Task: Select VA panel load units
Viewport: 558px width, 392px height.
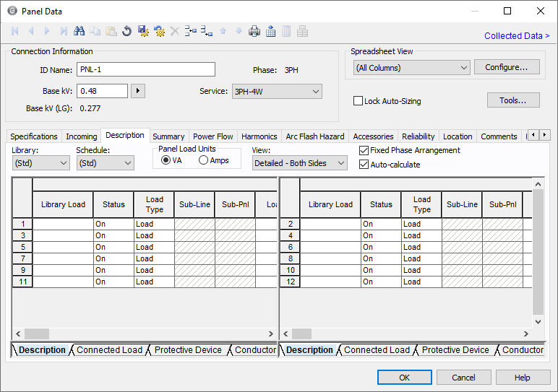Action: 166,160
